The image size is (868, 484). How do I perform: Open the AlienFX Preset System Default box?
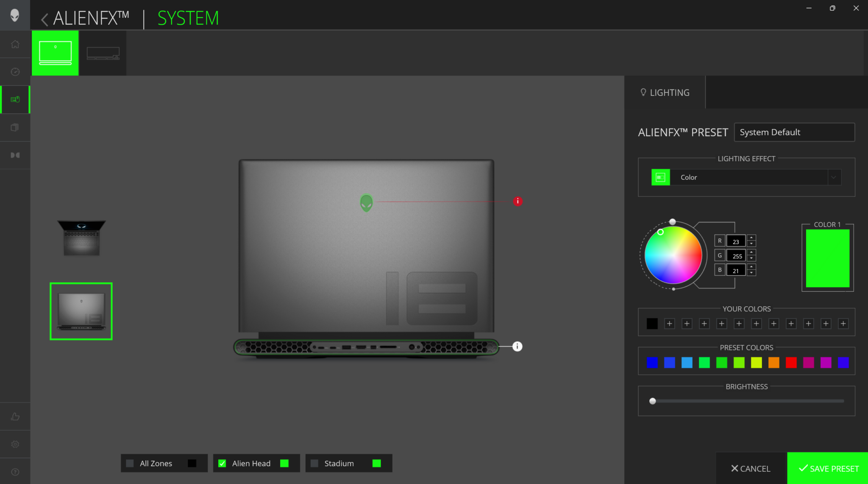pyautogui.click(x=794, y=132)
